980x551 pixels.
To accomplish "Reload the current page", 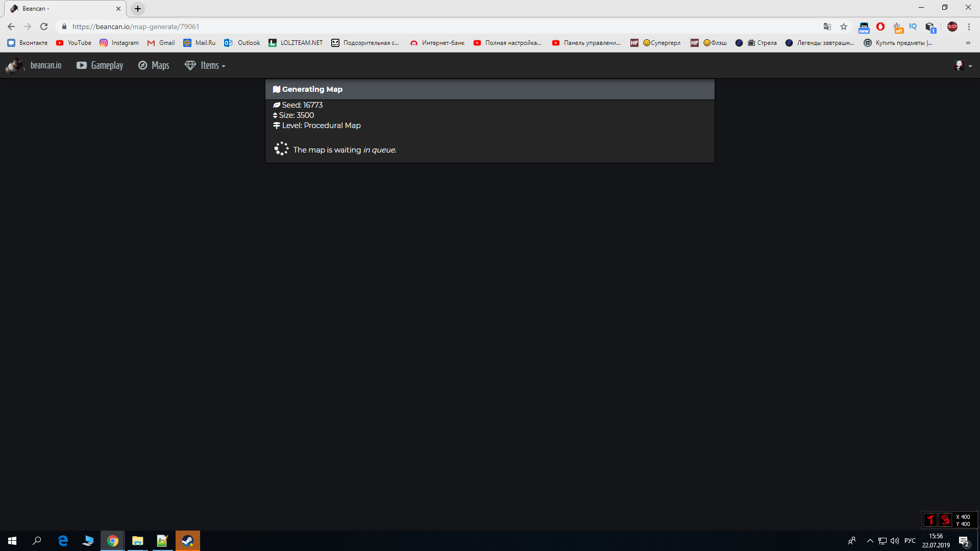I will click(x=44, y=27).
